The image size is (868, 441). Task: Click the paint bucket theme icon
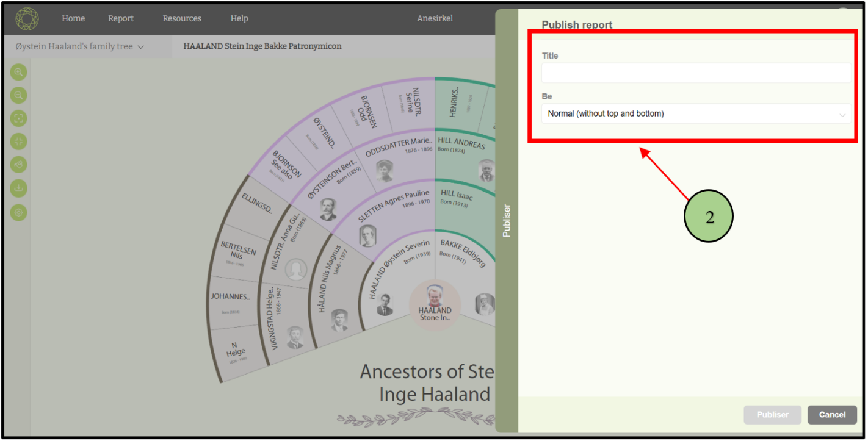(19, 165)
